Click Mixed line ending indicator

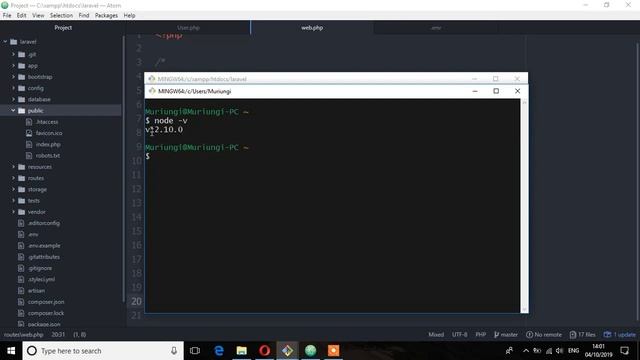tap(436, 335)
